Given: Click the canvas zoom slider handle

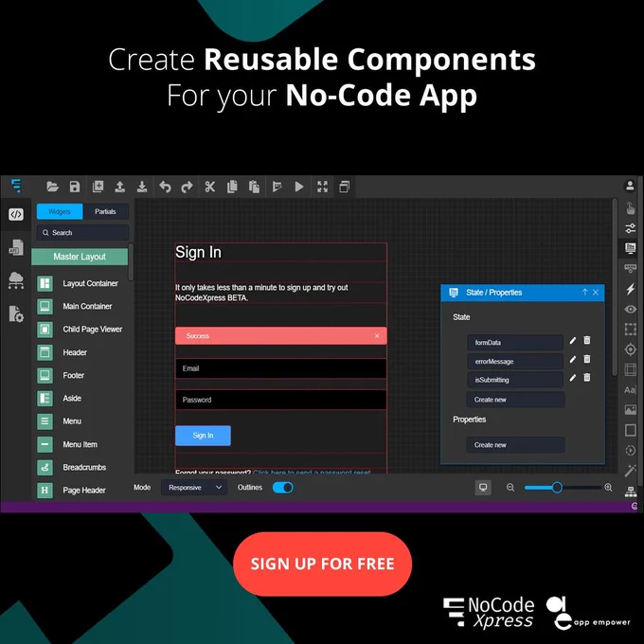Looking at the screenshot, I should coord(557,488).
